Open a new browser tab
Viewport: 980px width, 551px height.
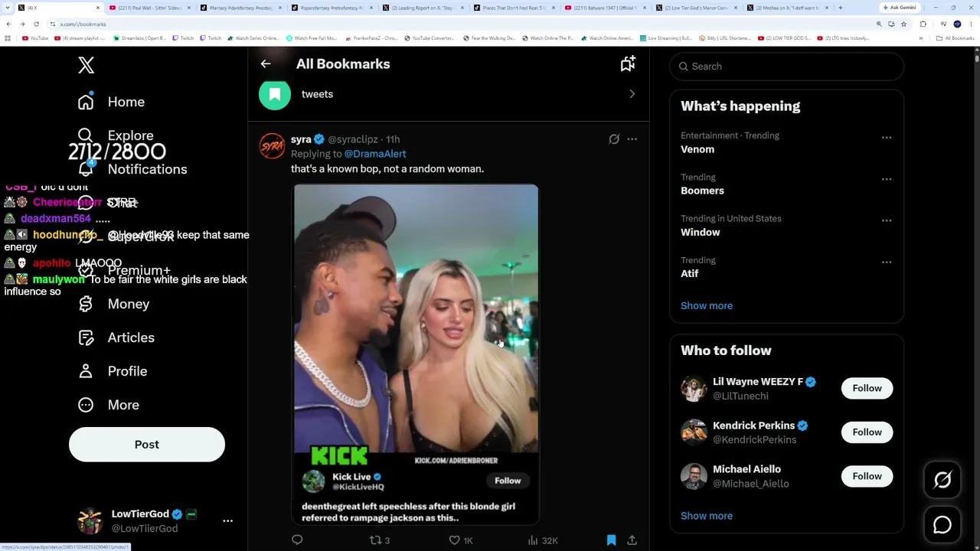point(840,8)
